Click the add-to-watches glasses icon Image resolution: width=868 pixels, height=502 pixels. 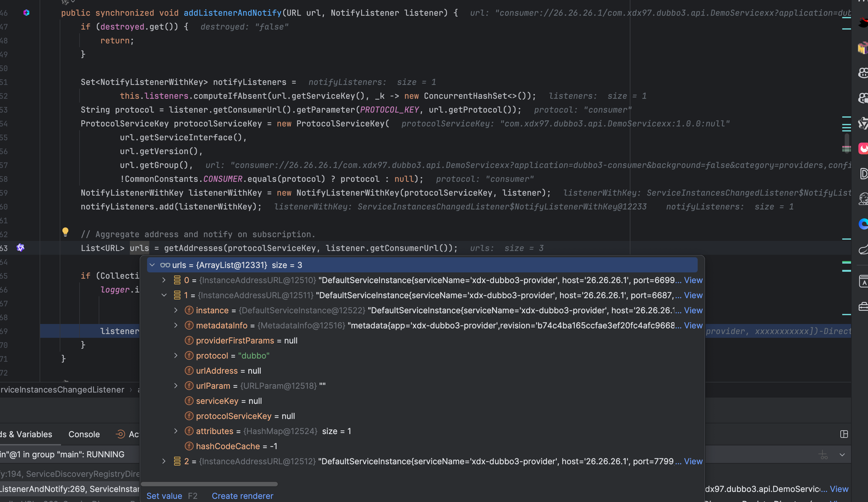[x=824, y=455]
